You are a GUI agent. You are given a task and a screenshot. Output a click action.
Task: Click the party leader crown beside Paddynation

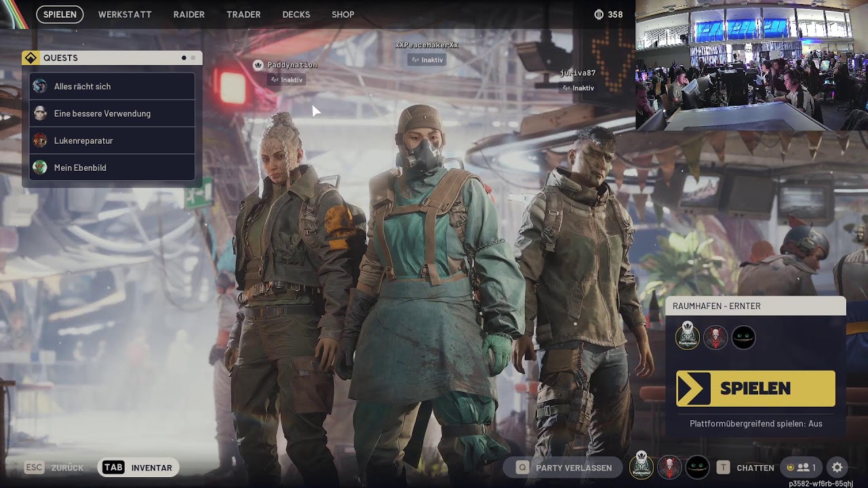tap(258, 65)
